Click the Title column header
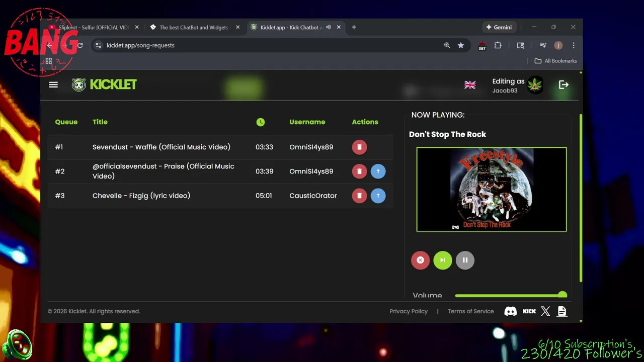 click(100, 122)
